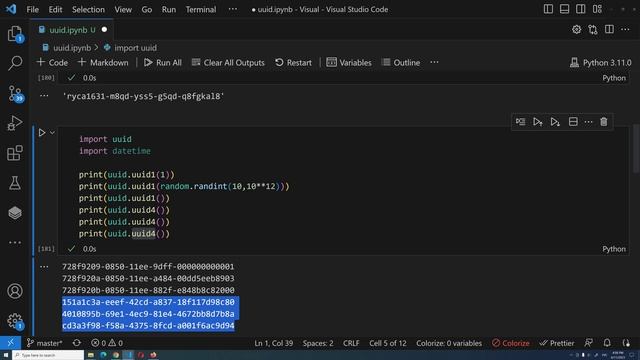Open the Edit menu
640x360 pixels.
(x=55, y=9)
